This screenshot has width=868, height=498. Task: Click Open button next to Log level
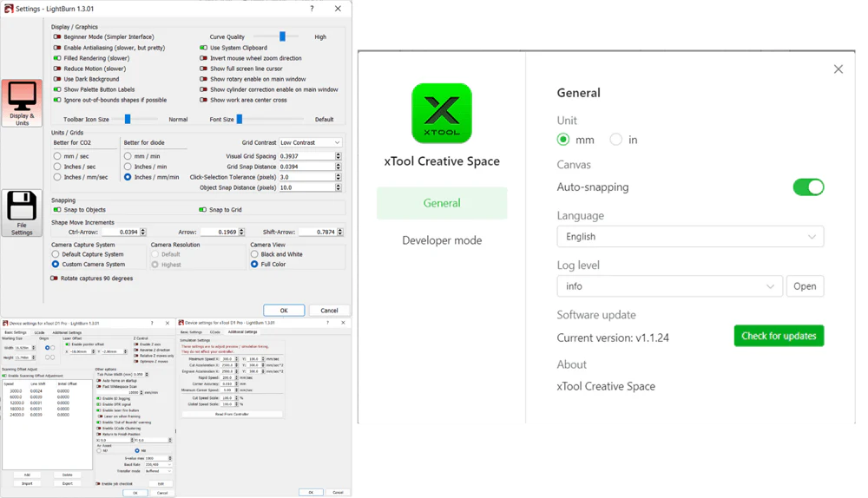805,286
